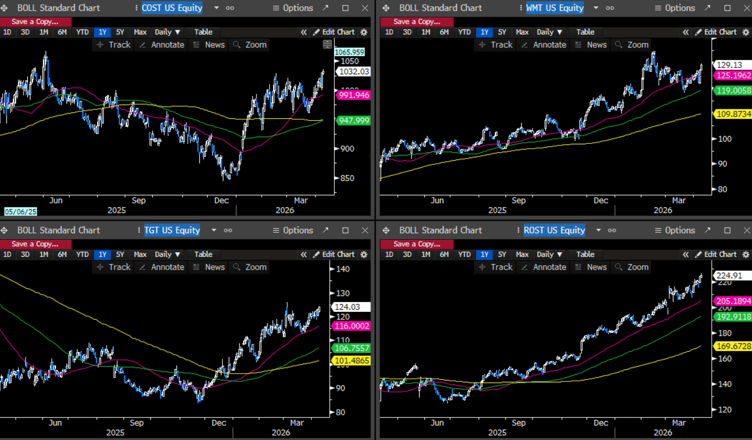
Task: Click legend list icon at top-right of COST chart
Action: pyautogui.click(x=327, y=45)
